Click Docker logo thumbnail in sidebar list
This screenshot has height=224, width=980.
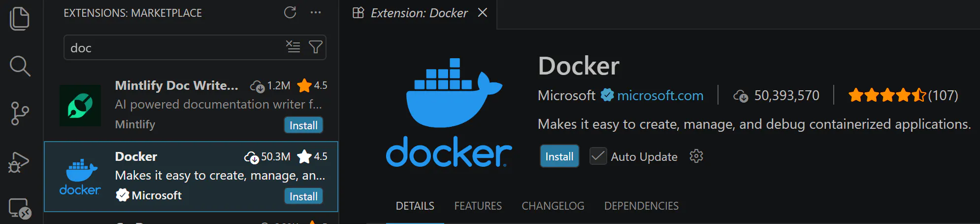[x=80, y=177]
